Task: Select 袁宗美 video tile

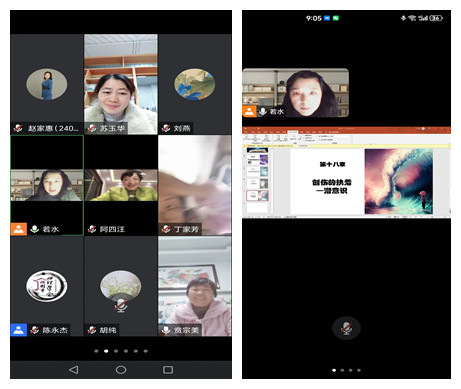Action: tap(195, 286)
